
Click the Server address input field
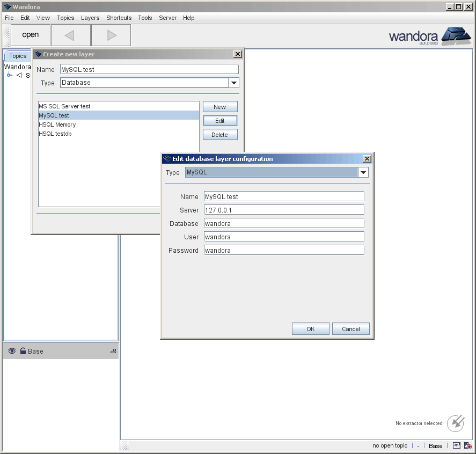click(283, 210)
